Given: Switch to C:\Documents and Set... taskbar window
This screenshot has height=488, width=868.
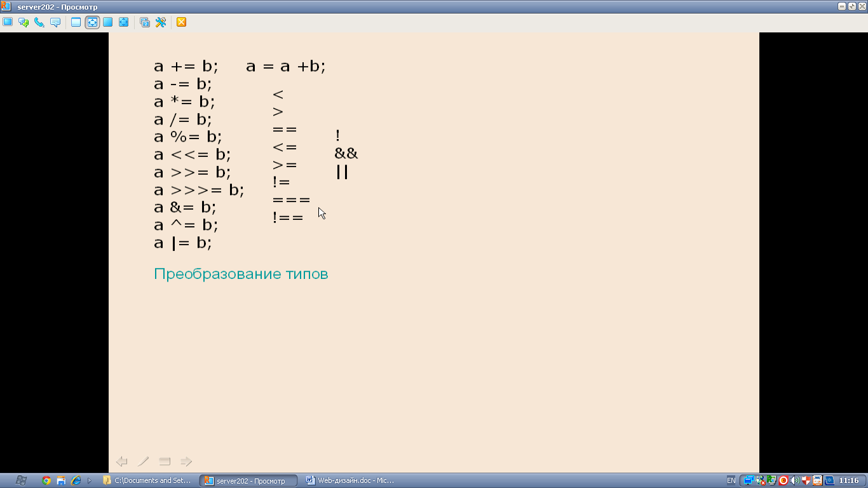Looking at the screenshot, I should click(147, 480).
